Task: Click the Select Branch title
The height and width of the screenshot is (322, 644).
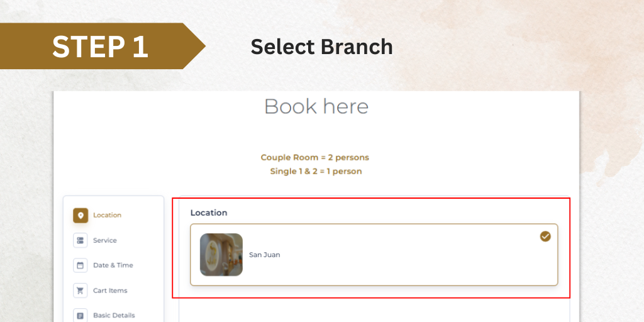Action: [321, 47]
